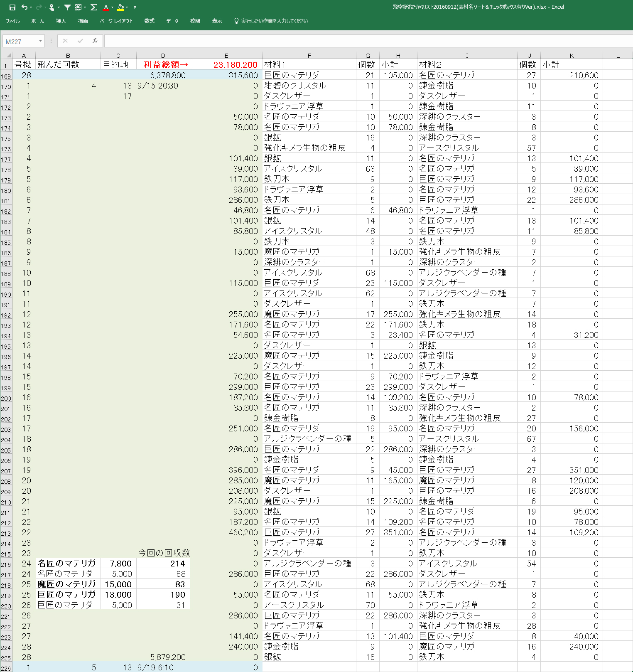Switch to the データ ribbon tab

172,21
